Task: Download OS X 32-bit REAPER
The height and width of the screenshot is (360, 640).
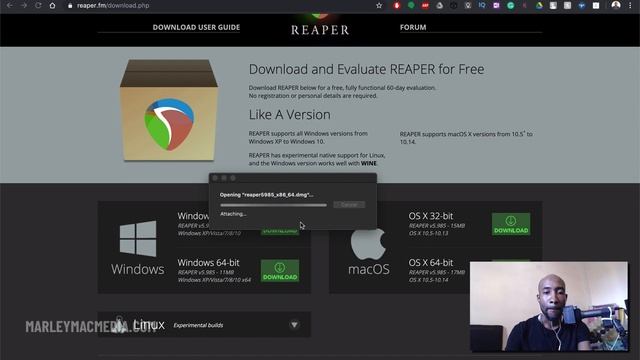Action: (x=511, y=224)
